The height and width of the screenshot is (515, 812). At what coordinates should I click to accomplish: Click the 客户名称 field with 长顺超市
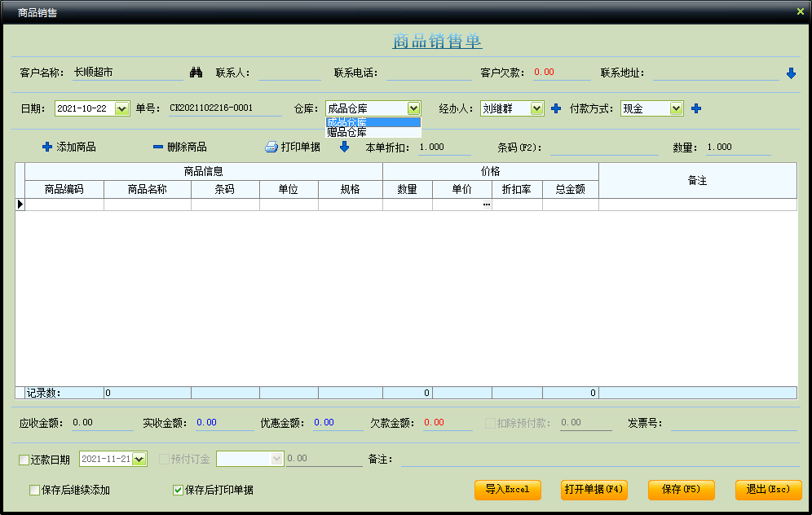pyautogui.click(x=127, y=73)
